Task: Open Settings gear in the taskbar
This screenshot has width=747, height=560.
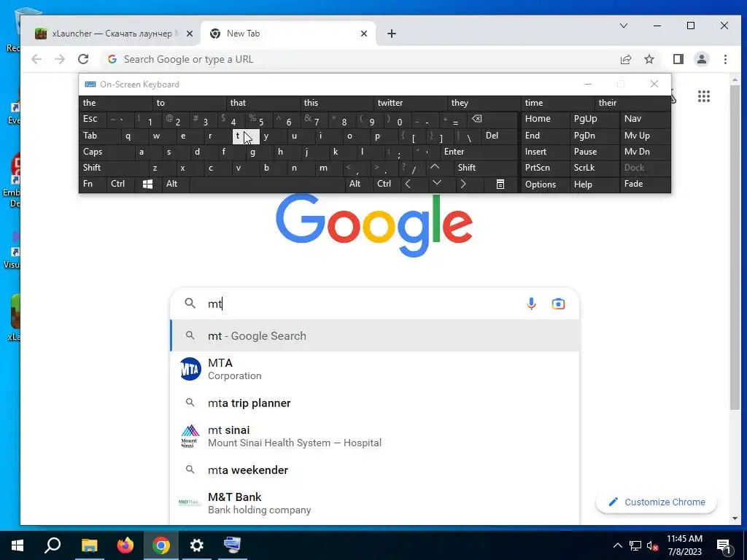Action: pos(196,545)
